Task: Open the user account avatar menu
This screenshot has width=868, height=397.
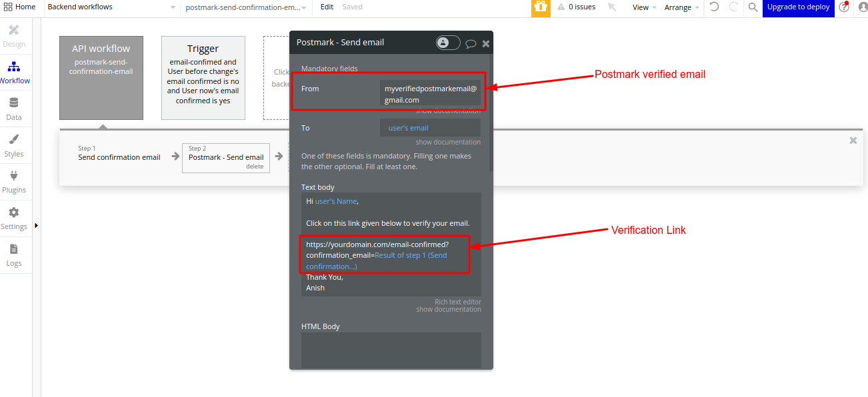Action: 863,7
